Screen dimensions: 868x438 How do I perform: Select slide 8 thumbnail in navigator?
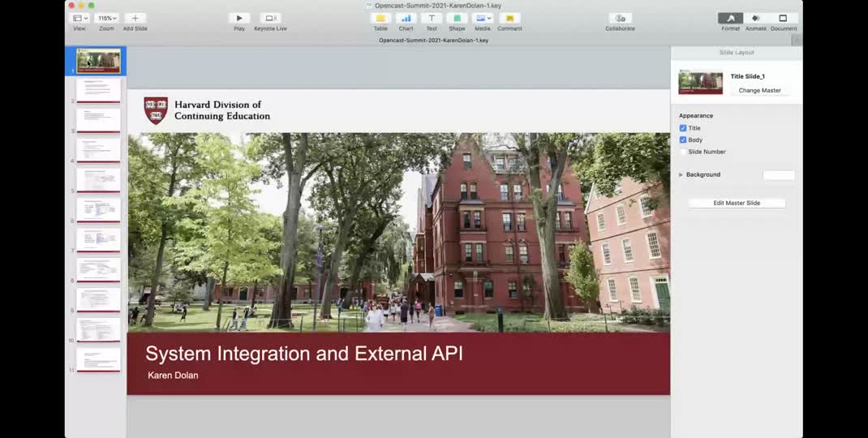[x=98, y=269]
